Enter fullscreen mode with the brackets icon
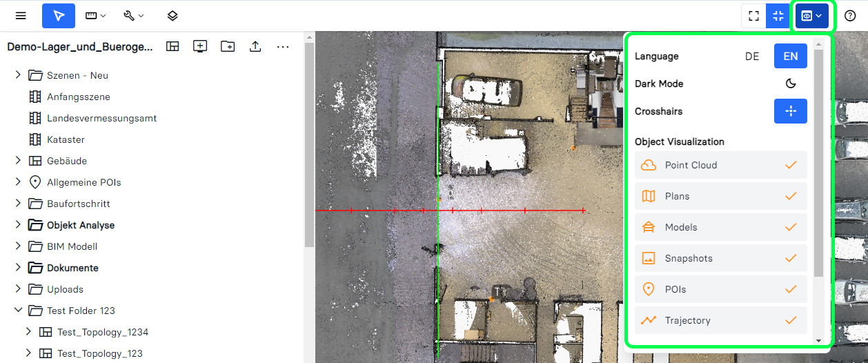The height and width of the screenshot is (363, 868). click(x=753, y=16)
